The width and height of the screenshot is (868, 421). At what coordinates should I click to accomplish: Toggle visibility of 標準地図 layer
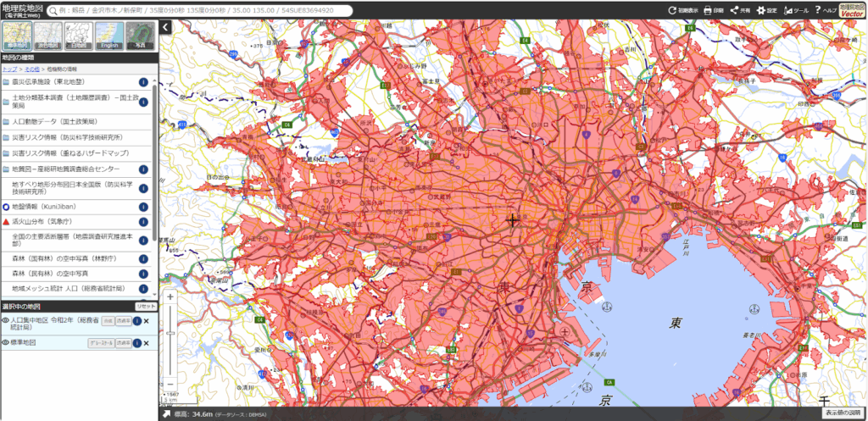tap(6, 343)
